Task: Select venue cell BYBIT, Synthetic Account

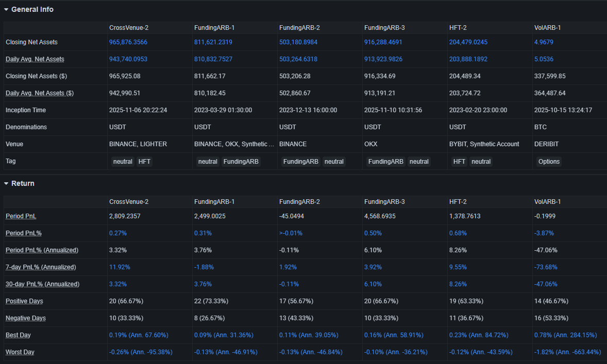Action: 484,144
